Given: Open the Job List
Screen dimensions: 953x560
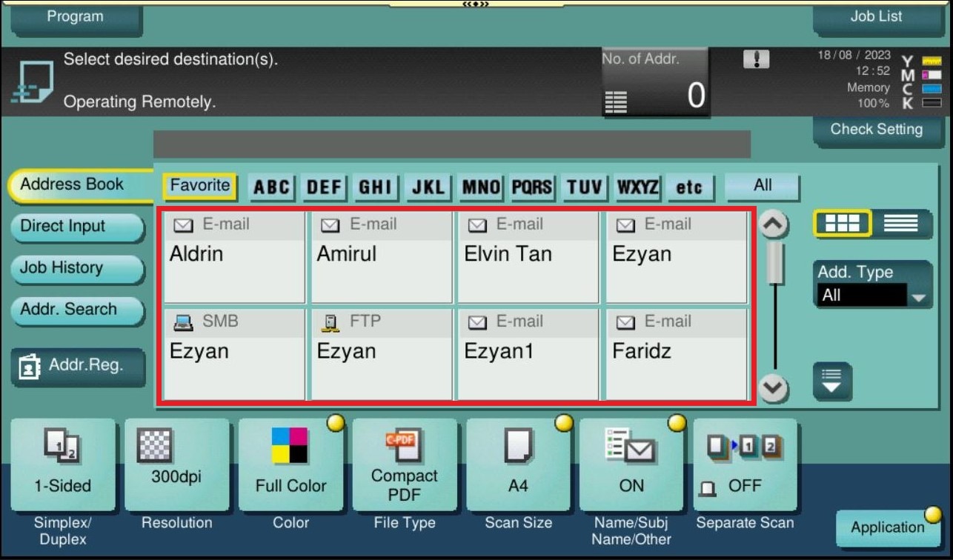Looking at the screenshot, I should tap(875, 18).
